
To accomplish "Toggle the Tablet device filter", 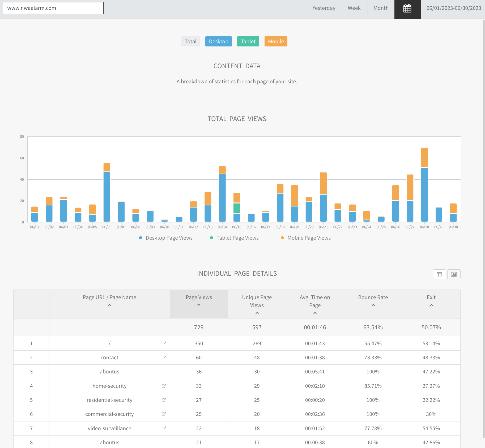I will point(248,41).
